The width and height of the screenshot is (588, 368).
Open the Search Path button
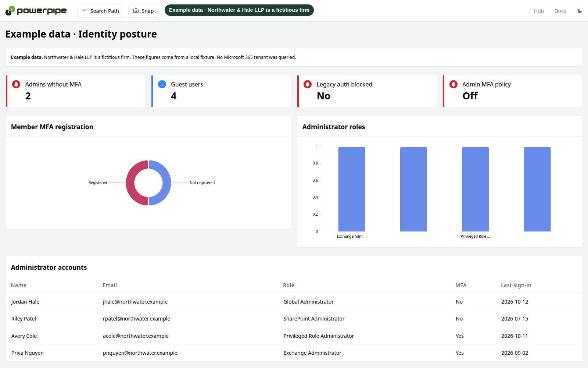[100, 11]
